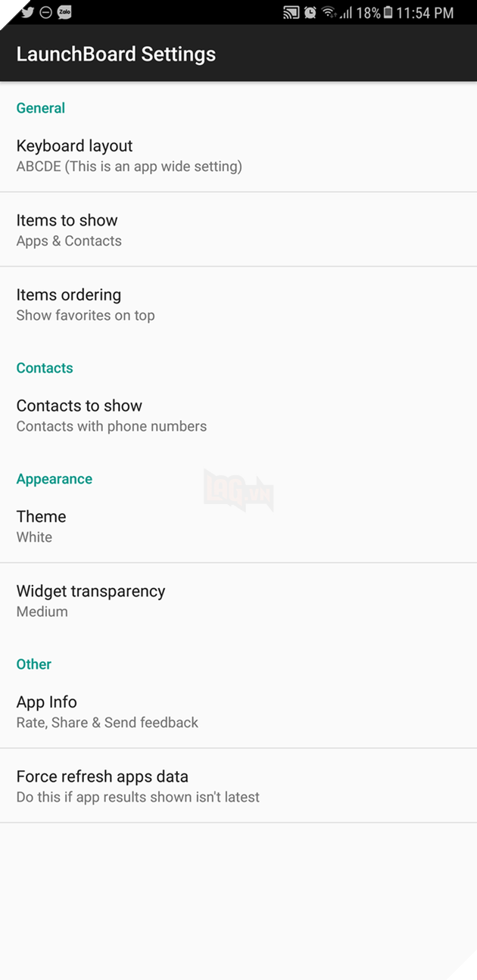477x980 pixels.
Task: Change the Theme from White
Action: point(238,526)
